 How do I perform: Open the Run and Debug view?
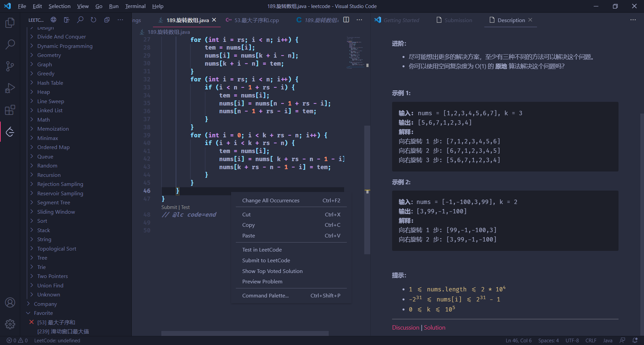point(10,88)
